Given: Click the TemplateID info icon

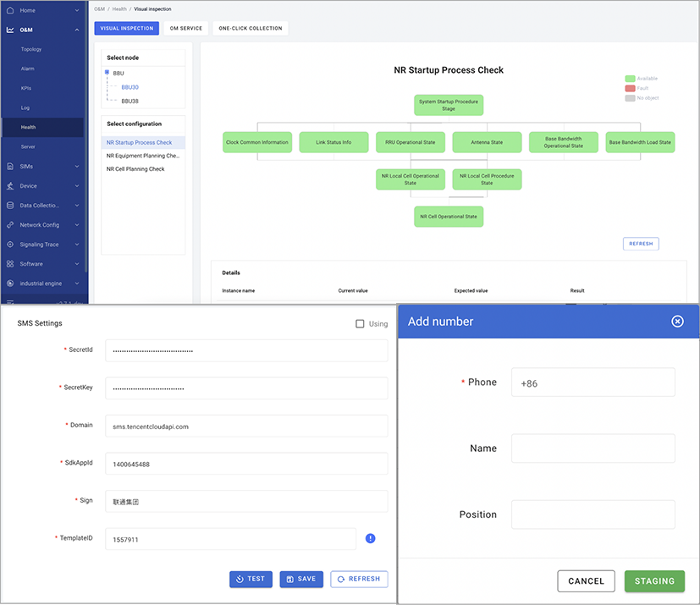Looking at the screenshot, I should (371, 539).
